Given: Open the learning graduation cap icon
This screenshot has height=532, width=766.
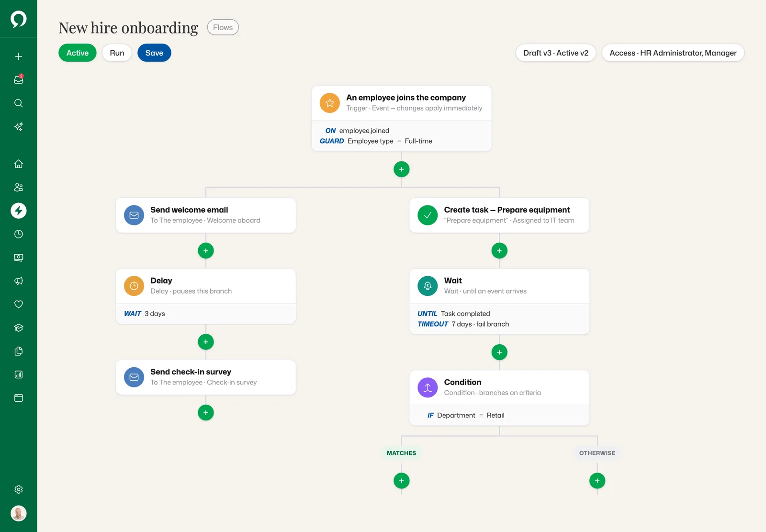Looking at the screenshot, I should click(x=19, y=328).
